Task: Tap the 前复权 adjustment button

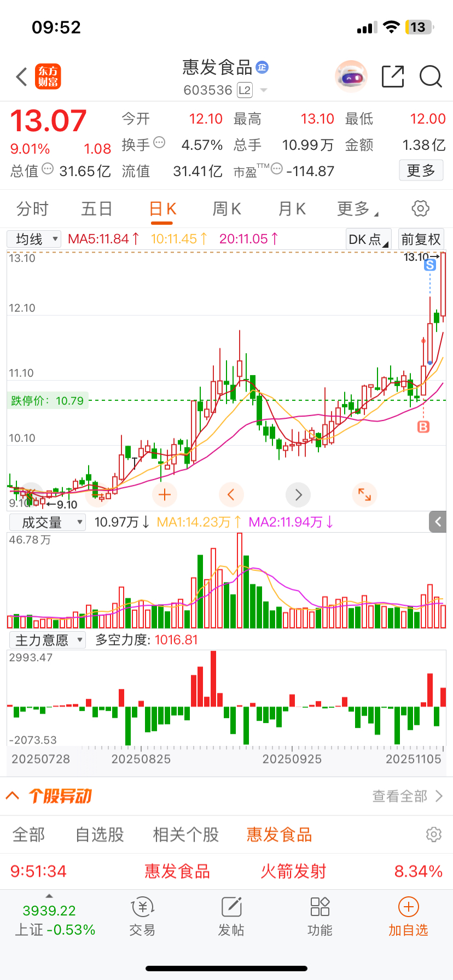Action: click(x=421, y=239)
